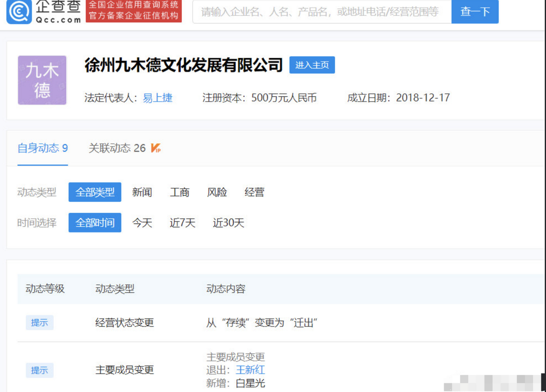Select 全部时间 time filter
Image resolution: width=546 pixels, height=392 pixels.
click(95, 223)
